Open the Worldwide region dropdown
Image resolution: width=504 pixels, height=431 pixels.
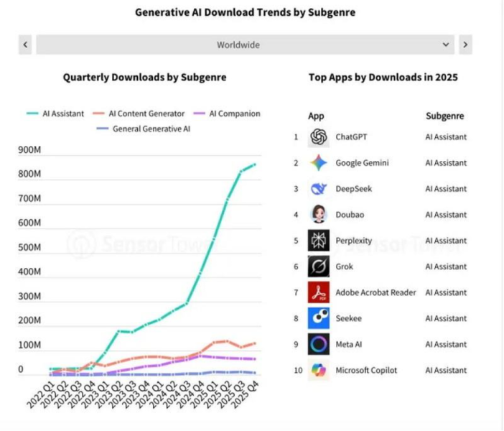tap(245, 45)
